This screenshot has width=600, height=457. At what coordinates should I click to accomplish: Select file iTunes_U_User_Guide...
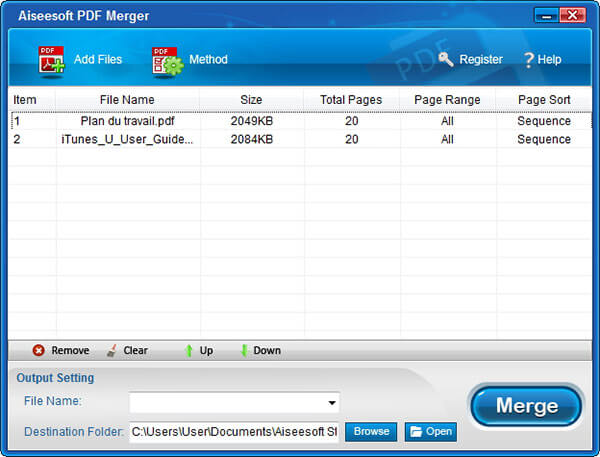point(127,139)
